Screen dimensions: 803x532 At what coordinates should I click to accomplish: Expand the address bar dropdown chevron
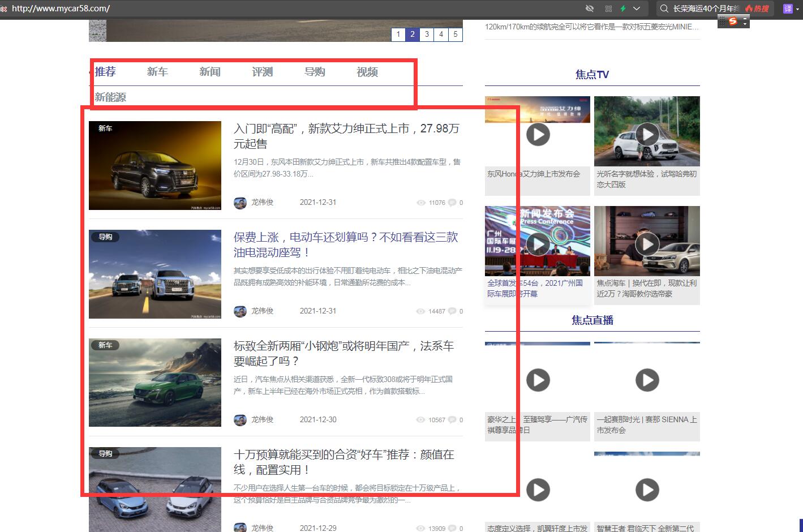point(637,8)
